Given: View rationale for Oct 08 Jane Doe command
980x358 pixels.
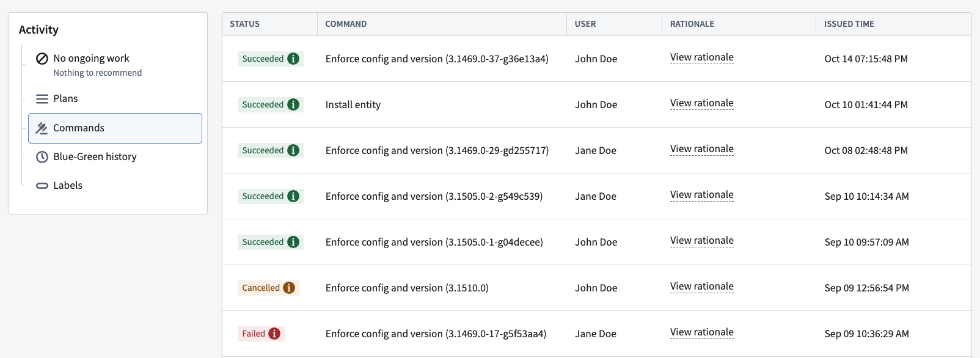Looking at the screenshot, I should coord(701,149).
